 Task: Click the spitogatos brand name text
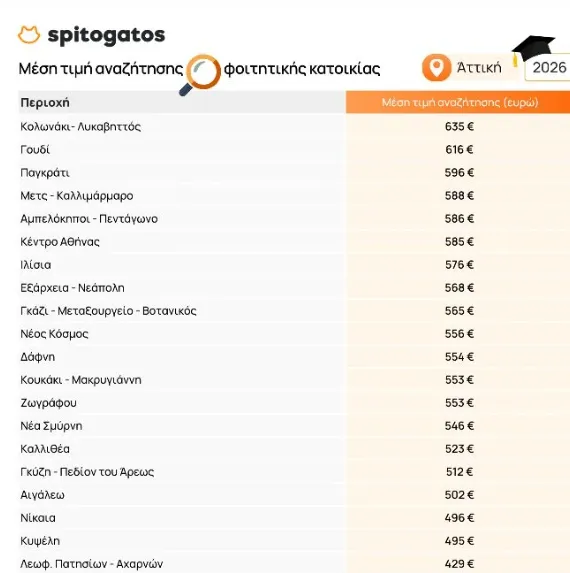(106, 36)
